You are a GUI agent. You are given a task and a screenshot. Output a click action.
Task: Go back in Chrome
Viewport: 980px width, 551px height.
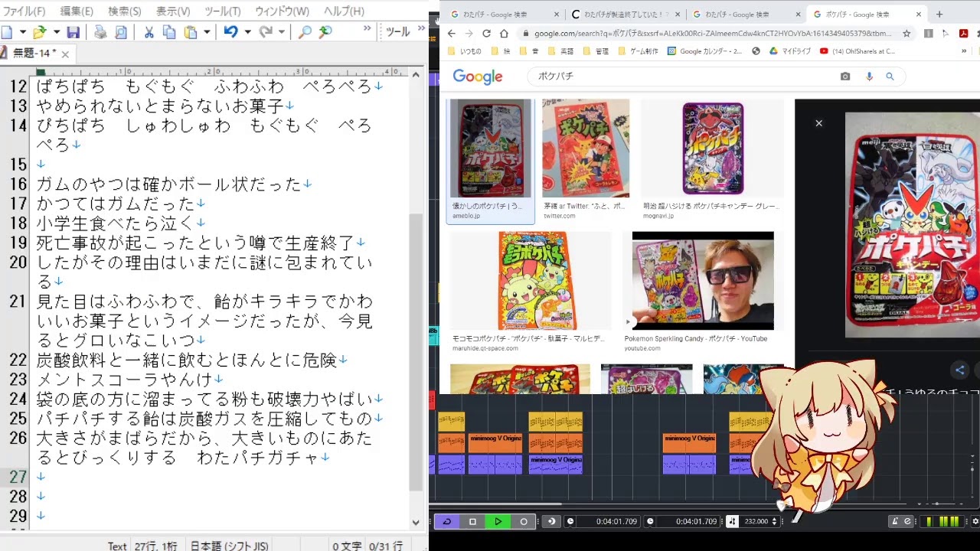pos(452,34)
